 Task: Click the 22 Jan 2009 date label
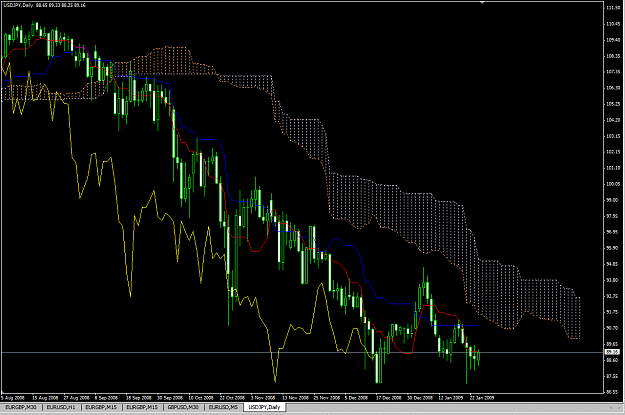coord(482,398)
